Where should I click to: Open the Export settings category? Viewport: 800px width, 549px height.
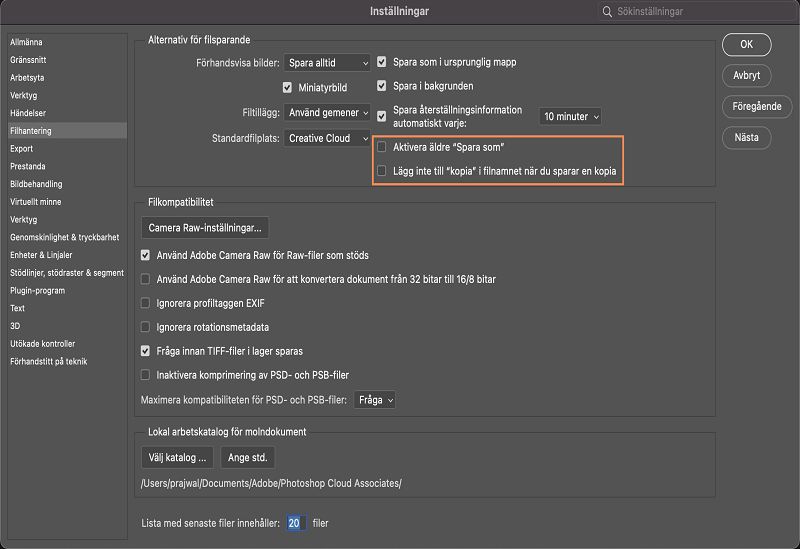pyautogui.click(x=22, y=148)
